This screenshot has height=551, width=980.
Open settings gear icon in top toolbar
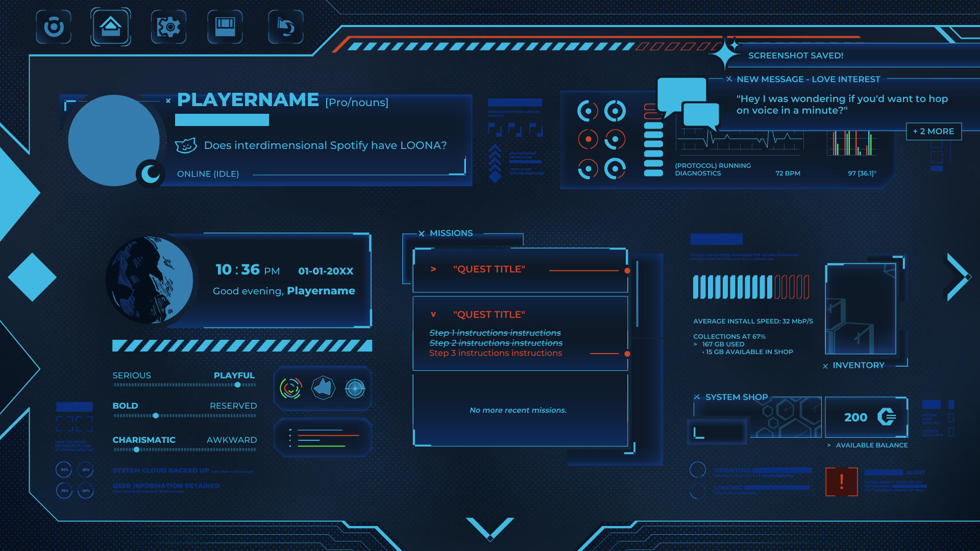point(168,27)
